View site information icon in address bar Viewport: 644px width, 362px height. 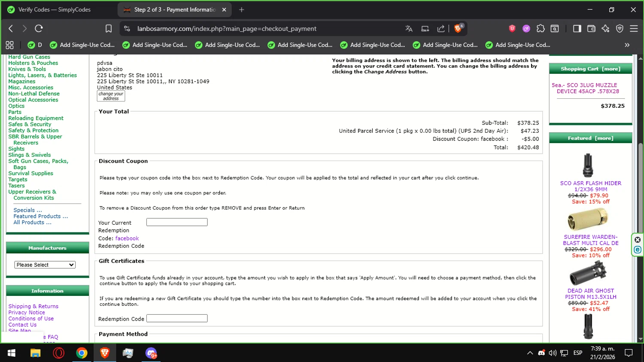(x=127, y=28)
